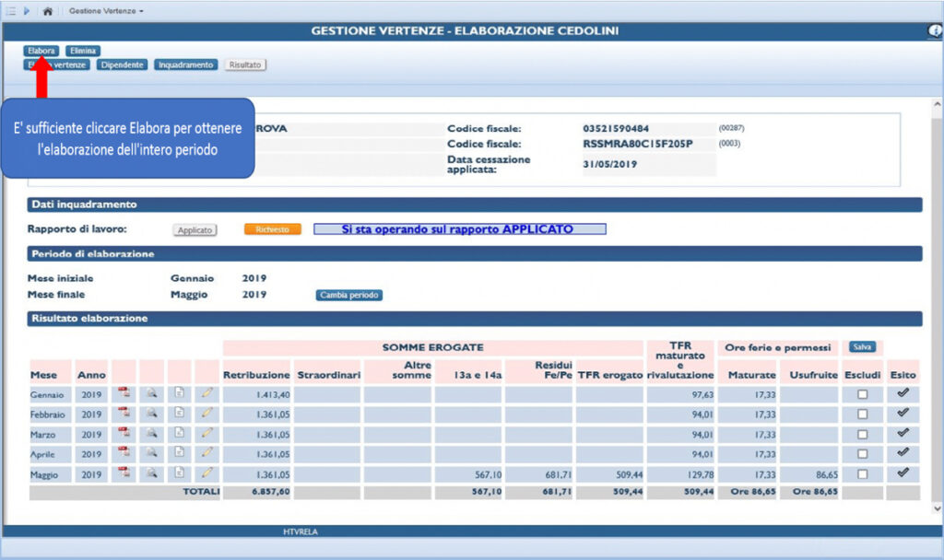Click the Usufruite value 86,65 for Maggio

pos(827,474)
